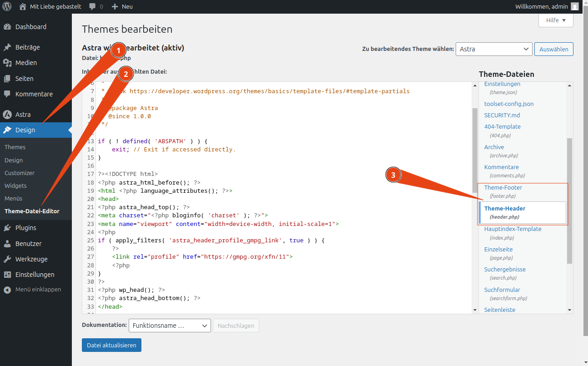This screenshot has height=366, width=588.
Task: Click the Seiten pages icon
Action: click(7, 79)
